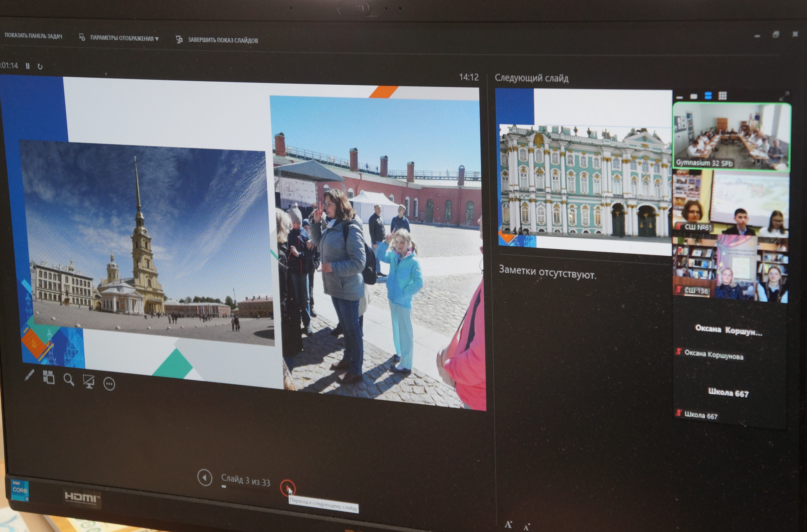Click 'Завершить показ слайдов' button
807x532 pixels.
pyautogui.click(x=223, y=40)
